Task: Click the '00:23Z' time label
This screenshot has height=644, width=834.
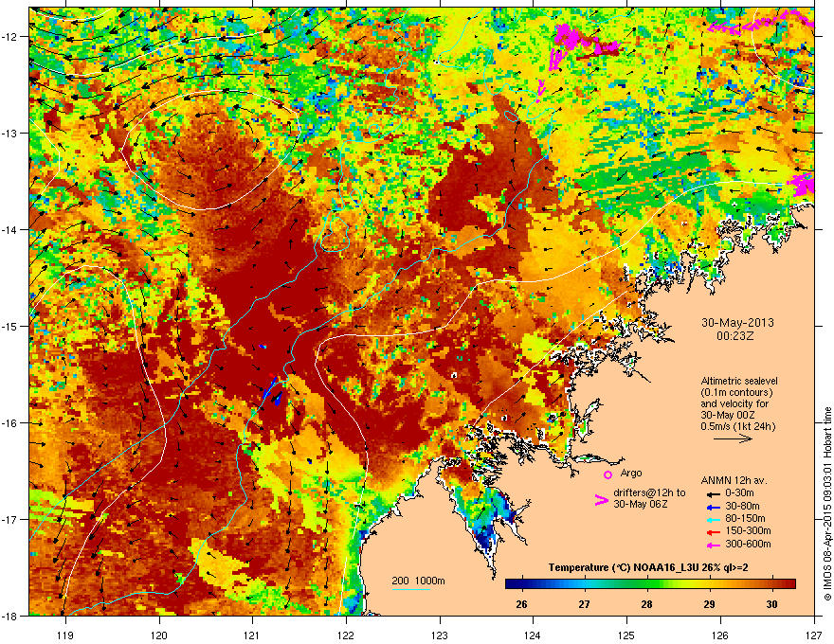Action: [737, 336]
